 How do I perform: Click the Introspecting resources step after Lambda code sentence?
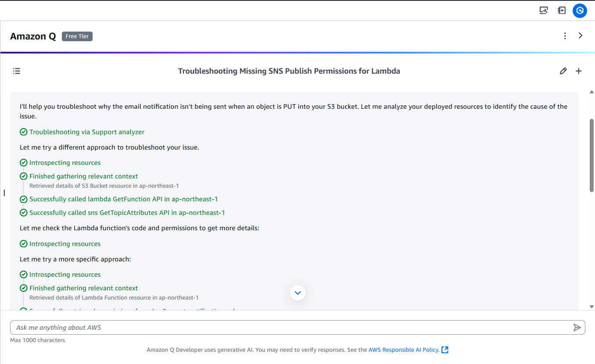(65, 244)
